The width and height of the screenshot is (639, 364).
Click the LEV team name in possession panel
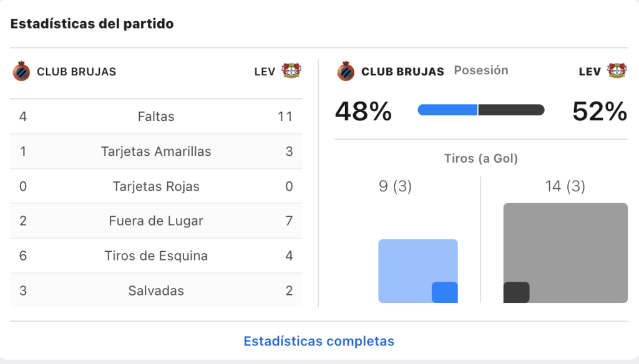click(590, 72)
